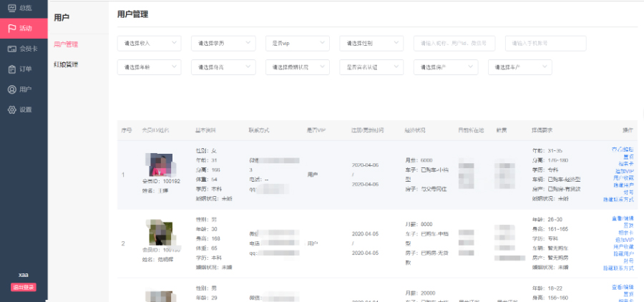Click the 活动 flag icon in sidebar
644x302 pixels.
pyautogui.click(x=11, y=28)
